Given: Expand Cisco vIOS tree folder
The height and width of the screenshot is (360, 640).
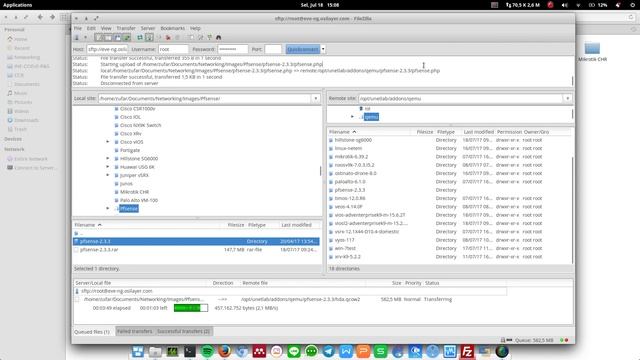Looking at the screenshot, I should coord(108,142).
